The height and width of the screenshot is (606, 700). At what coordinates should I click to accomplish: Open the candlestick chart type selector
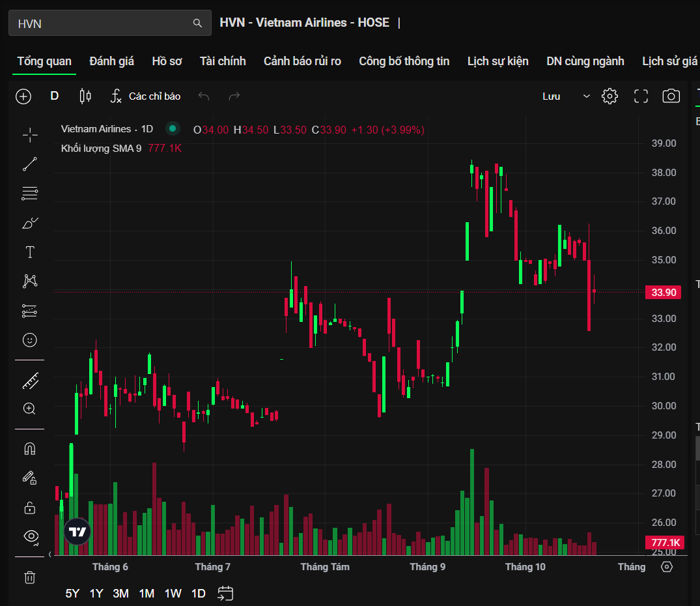pyautogui.click(x=85, y=96)
